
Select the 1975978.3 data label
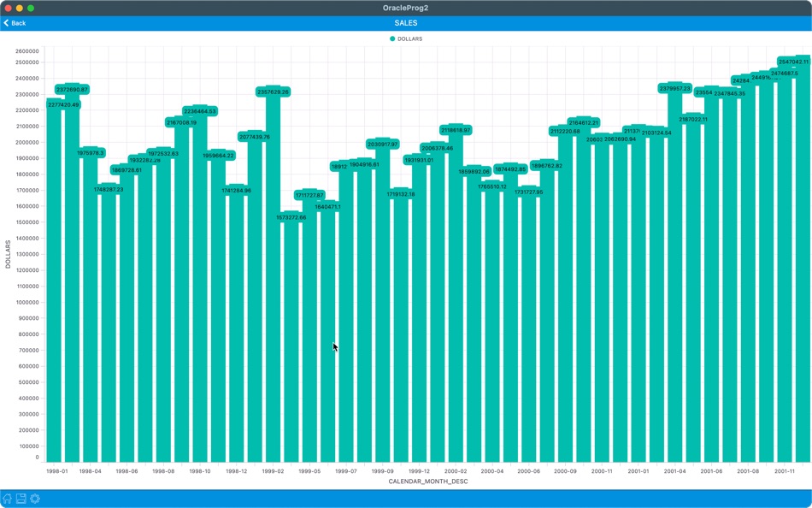pyautogui.click(x=91, y=153)
